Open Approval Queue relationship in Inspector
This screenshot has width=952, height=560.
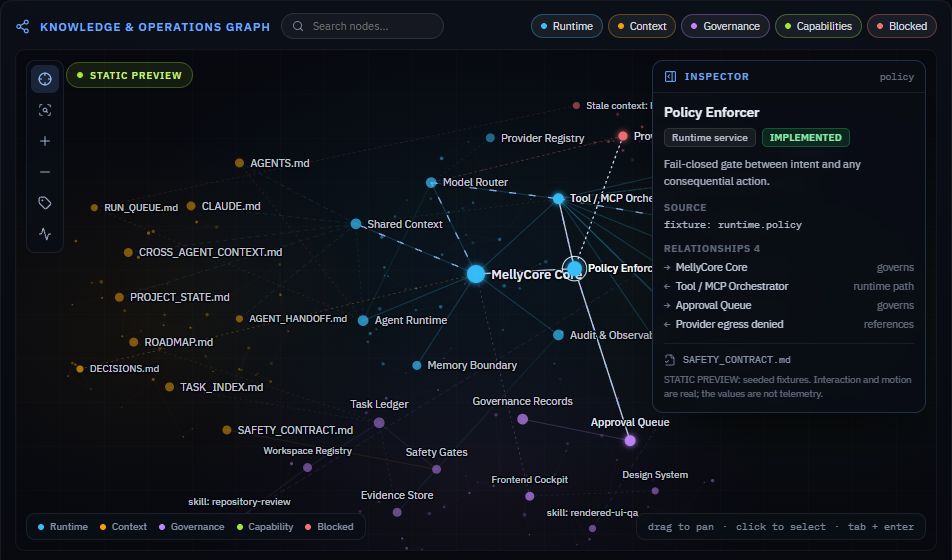click(x=789, y=306)
